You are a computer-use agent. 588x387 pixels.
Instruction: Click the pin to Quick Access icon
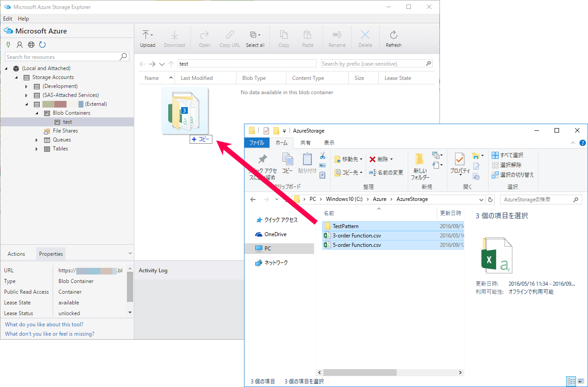pos(263,159)
